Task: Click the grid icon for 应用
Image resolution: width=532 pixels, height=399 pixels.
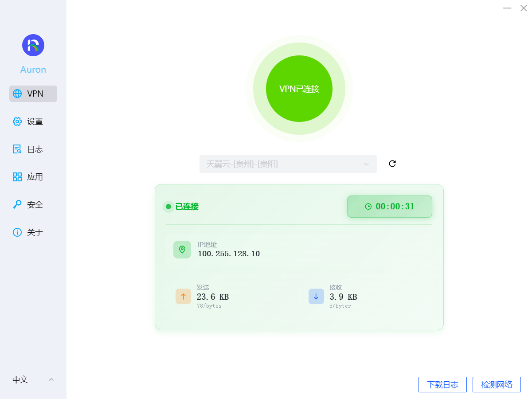Action: (x=17, y=177)
